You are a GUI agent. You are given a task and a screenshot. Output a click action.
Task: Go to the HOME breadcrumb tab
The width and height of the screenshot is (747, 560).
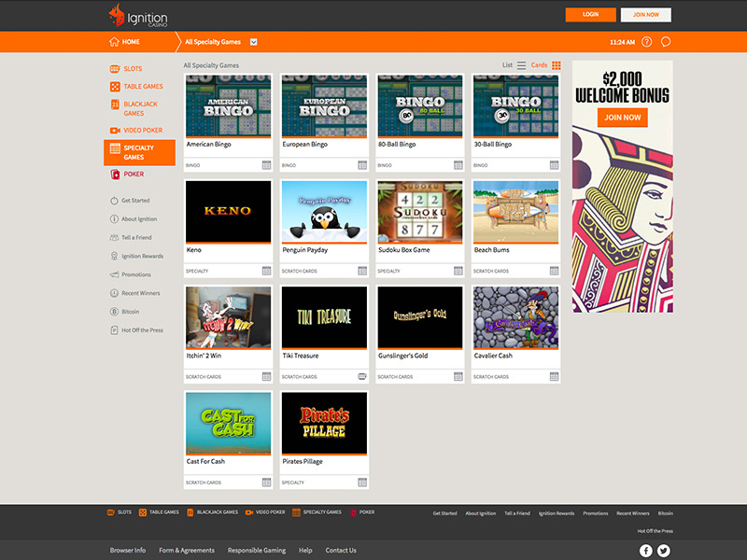pyautogui.click(x=131, y=42)
